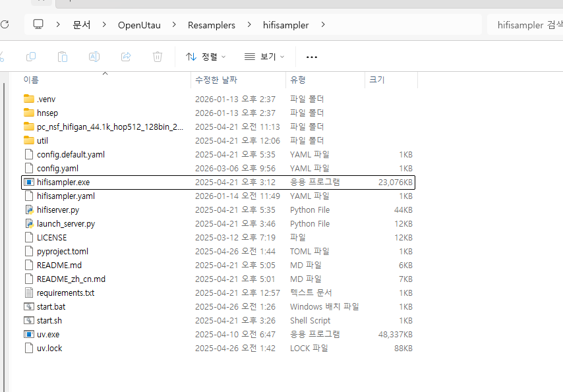
Task: Click the hifiserver.py Python file icon
Action: (x=29, y=210)
